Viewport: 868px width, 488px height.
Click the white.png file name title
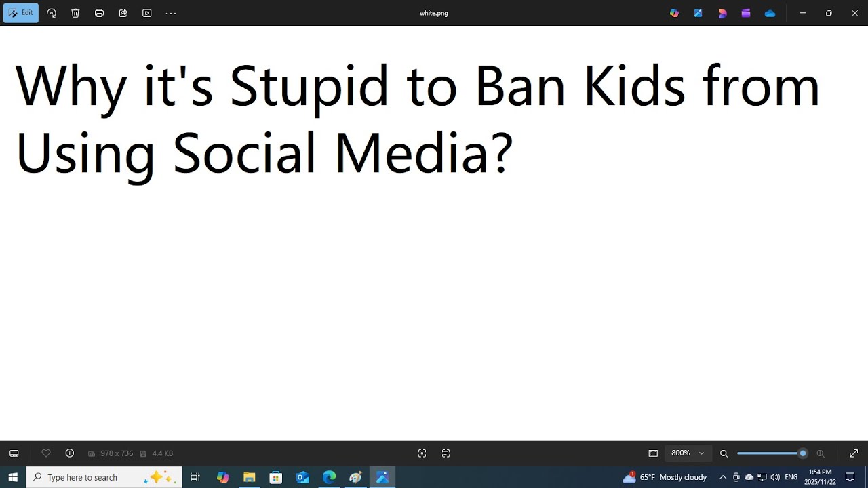(434, 13)
